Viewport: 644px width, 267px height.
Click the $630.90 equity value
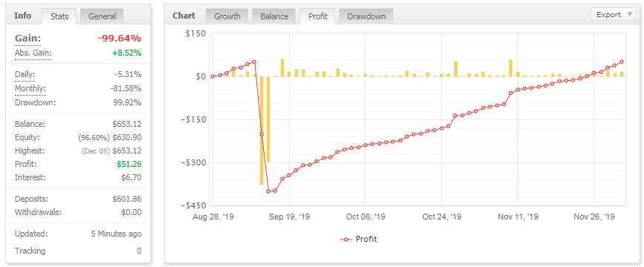pos(127,138)
